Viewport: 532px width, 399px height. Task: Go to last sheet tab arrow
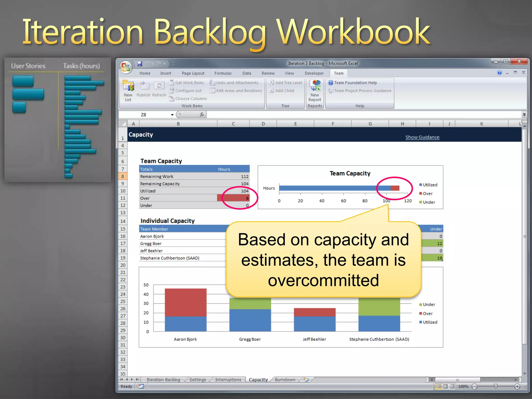point(137,380)
